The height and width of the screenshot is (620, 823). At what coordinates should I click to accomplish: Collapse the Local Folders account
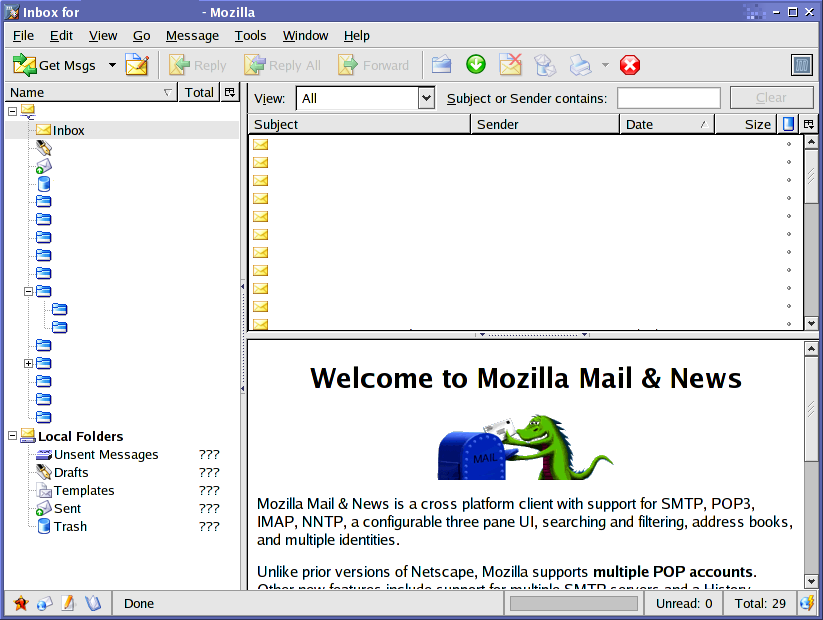[13, 436]
